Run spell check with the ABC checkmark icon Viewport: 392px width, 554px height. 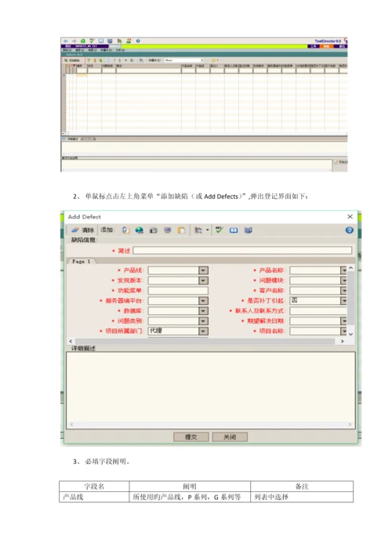click(220, 230)
